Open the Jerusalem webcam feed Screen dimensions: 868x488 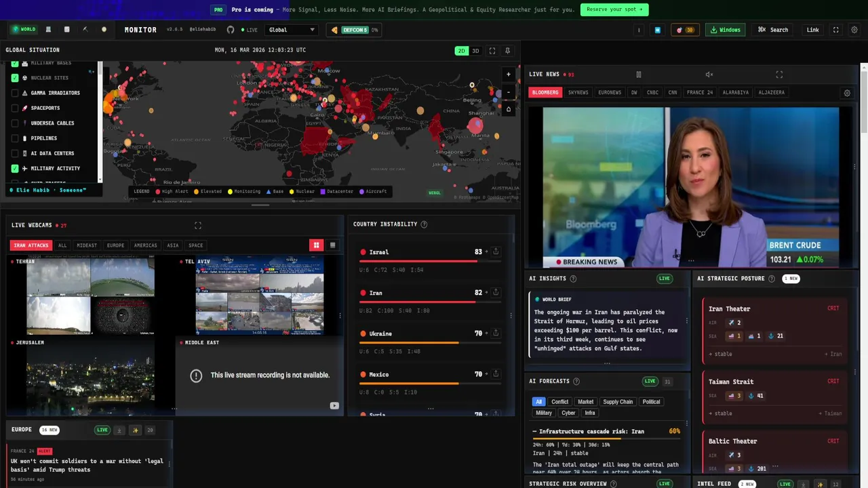pyautogui.click(x=90, y=375)
